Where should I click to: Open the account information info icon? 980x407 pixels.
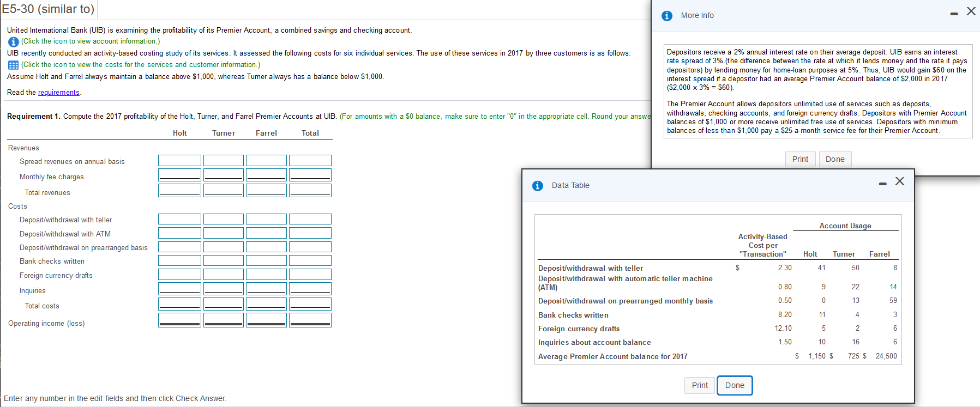point(13,41)
